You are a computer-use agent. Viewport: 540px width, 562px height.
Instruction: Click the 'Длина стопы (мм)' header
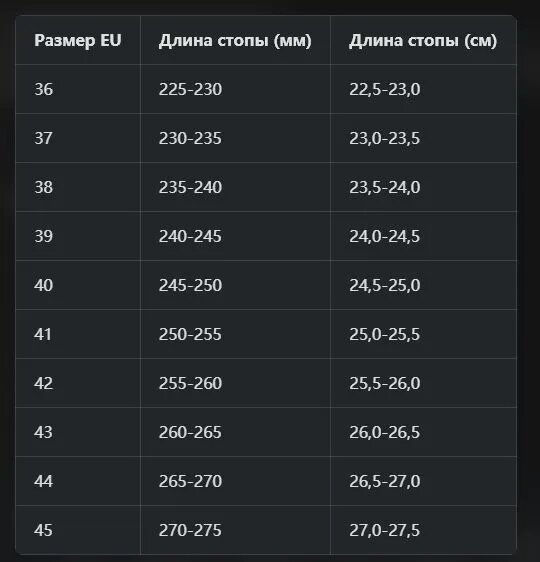click(x=235, y=40)
